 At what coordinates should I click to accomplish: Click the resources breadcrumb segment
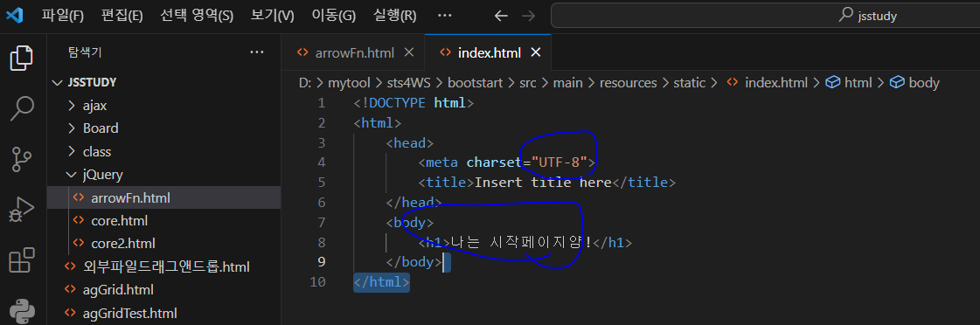pos(628,82)
